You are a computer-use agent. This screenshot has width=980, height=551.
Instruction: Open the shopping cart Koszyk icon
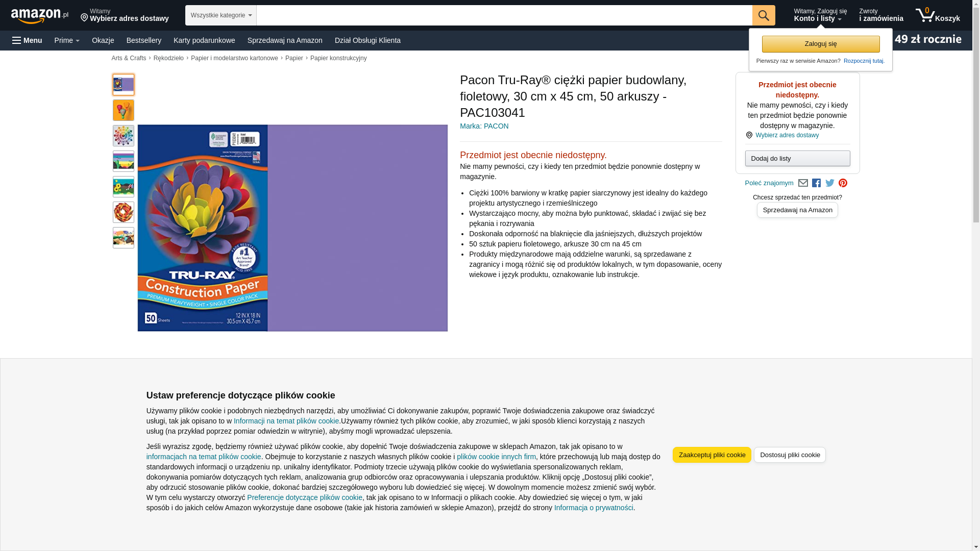click(x=938, y=15)
